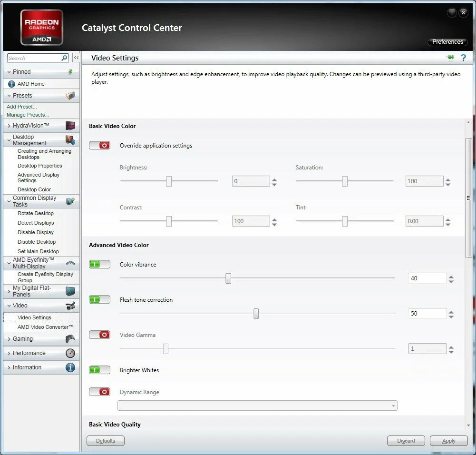This screenshot has height=455, width=476.
Task: Click the Desktop Management icon
Action: tap(70, 140)
